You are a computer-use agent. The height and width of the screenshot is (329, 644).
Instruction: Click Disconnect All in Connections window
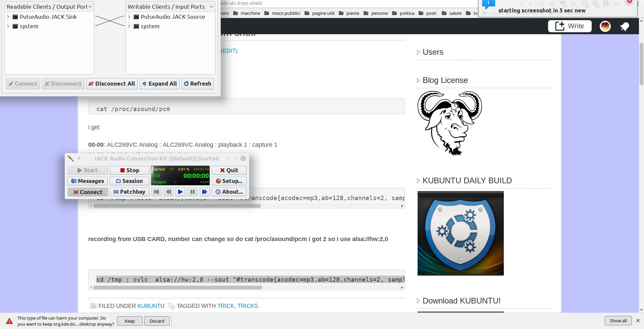(112, 84)
